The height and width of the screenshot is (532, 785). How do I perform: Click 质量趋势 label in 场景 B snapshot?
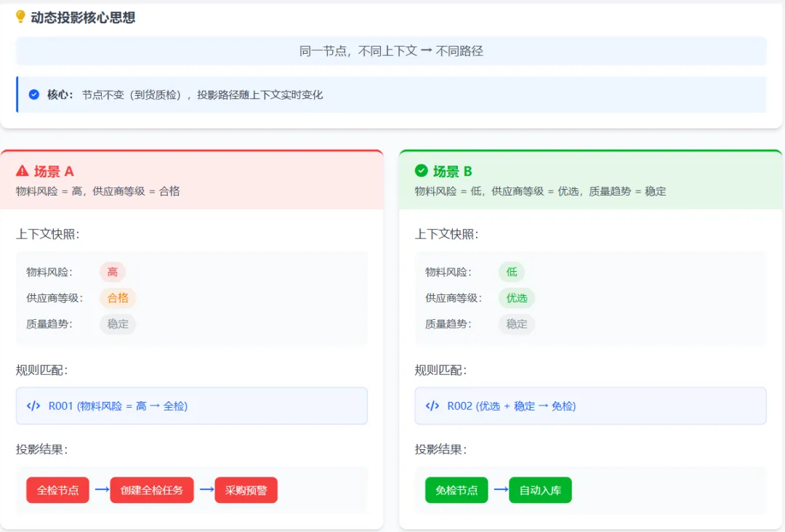pos(448,324)
